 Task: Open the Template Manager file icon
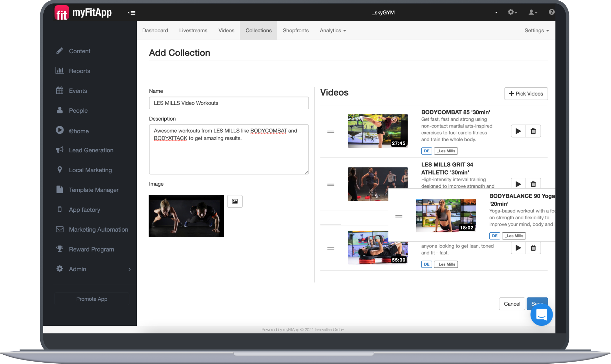pos(60,189)
